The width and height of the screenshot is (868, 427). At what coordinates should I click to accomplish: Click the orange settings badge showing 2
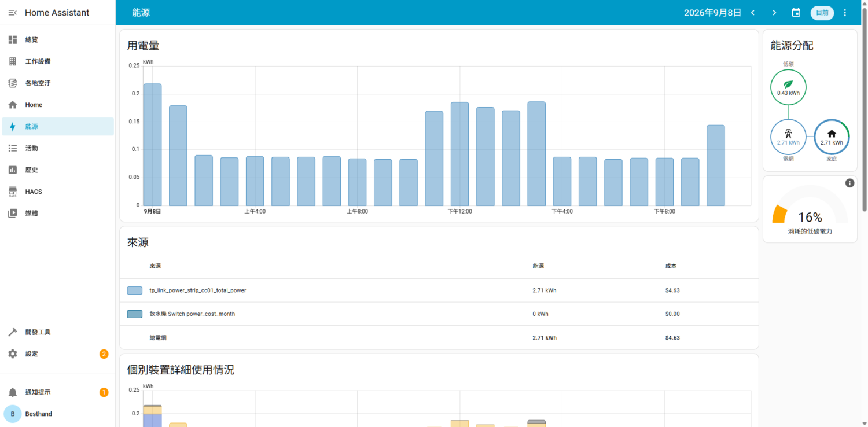104,354
